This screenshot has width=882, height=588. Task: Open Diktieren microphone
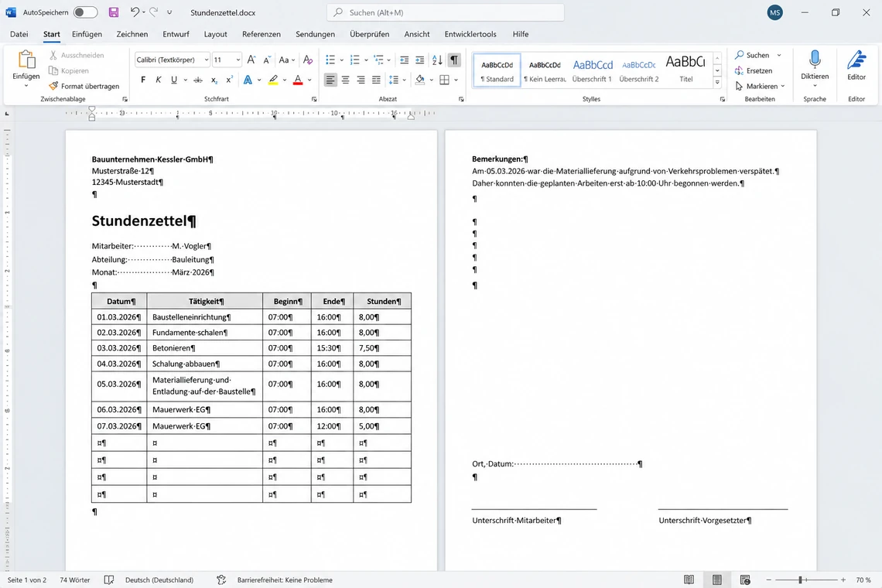[815, 67]
